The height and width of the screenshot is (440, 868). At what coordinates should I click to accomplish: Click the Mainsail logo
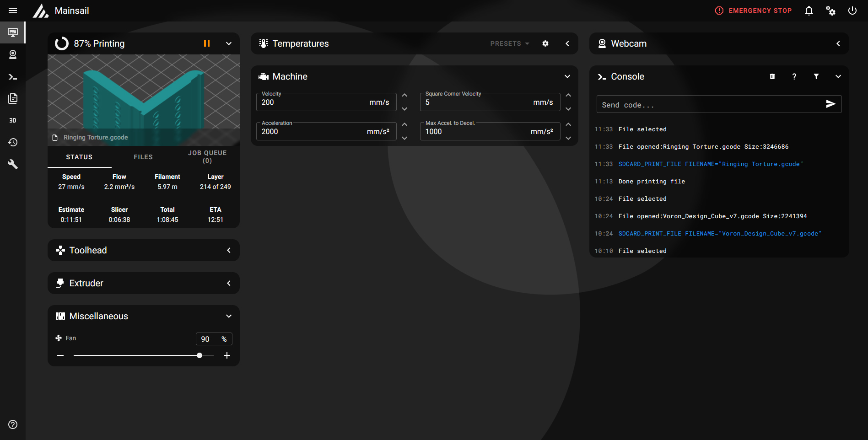41,11
